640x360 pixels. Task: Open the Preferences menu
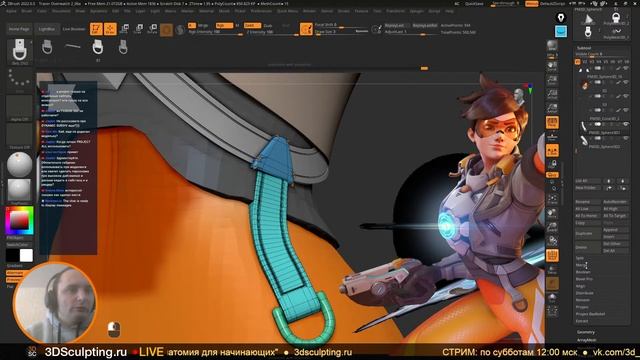click(261, 11)
